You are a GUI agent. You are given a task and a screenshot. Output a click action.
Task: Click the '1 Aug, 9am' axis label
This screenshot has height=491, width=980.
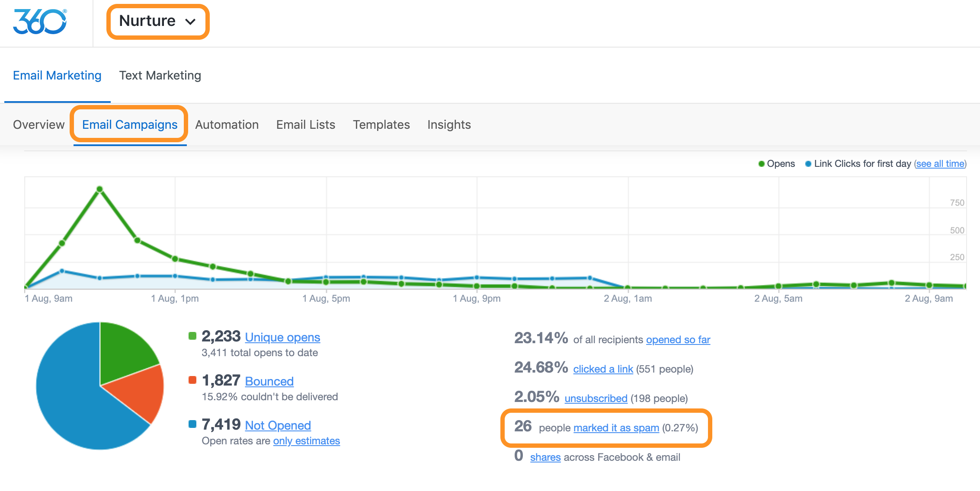click(48, 299)
